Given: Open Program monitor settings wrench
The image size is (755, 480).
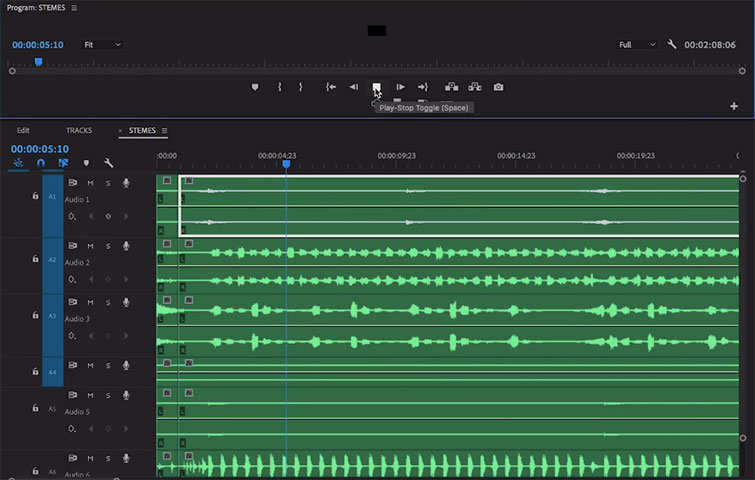Looking at the screenshot, I should coord(672,45).
